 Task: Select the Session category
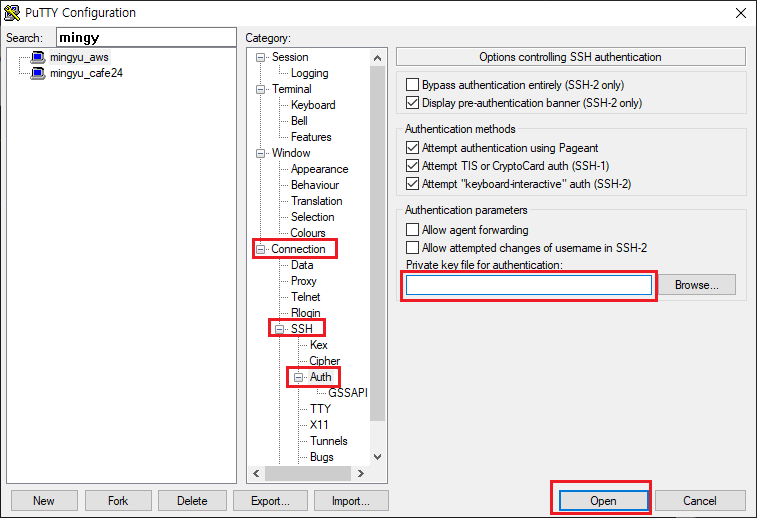click(290, 57)
